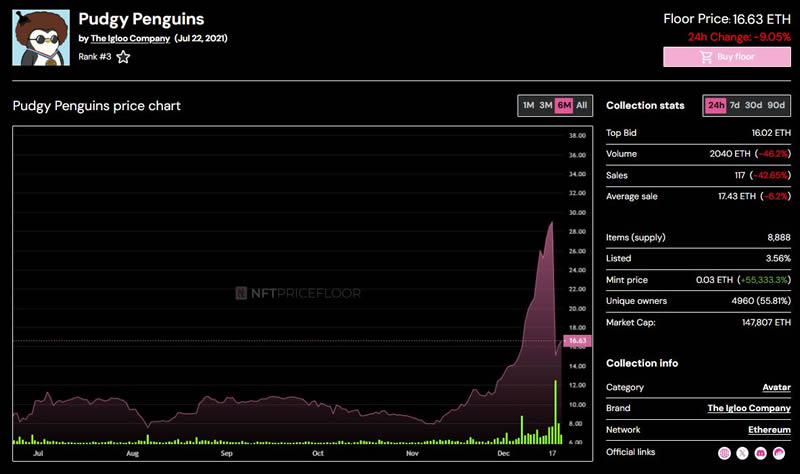Click the third official links icon
Screen dimensions: 800x474
(762, 454)
